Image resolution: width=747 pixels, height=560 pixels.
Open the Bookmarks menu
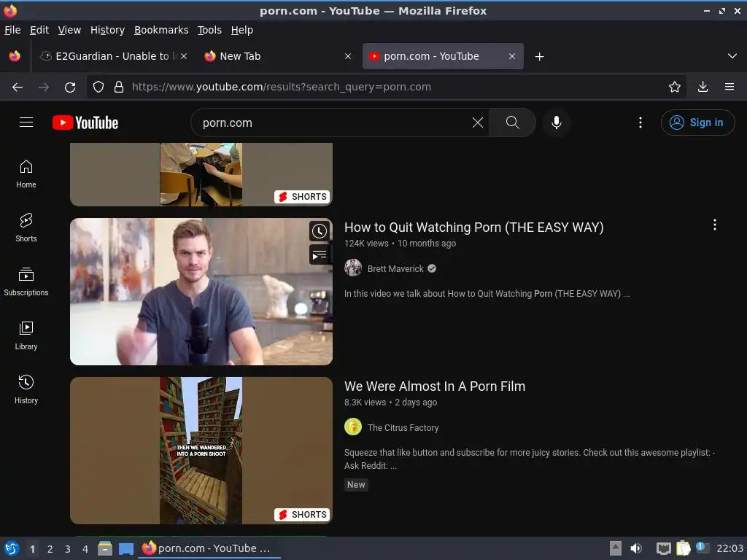161,30
